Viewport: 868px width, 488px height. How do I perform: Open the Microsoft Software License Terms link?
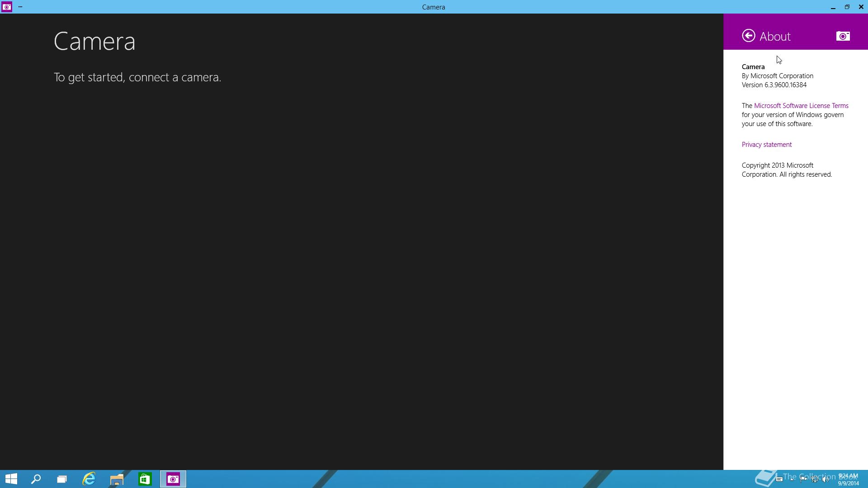click(x=801, y=106)
